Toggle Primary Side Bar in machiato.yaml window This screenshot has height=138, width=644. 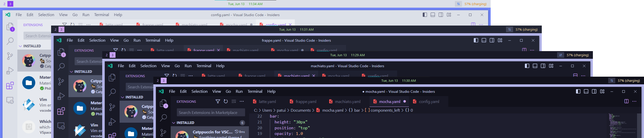click(x=527, y=66)
